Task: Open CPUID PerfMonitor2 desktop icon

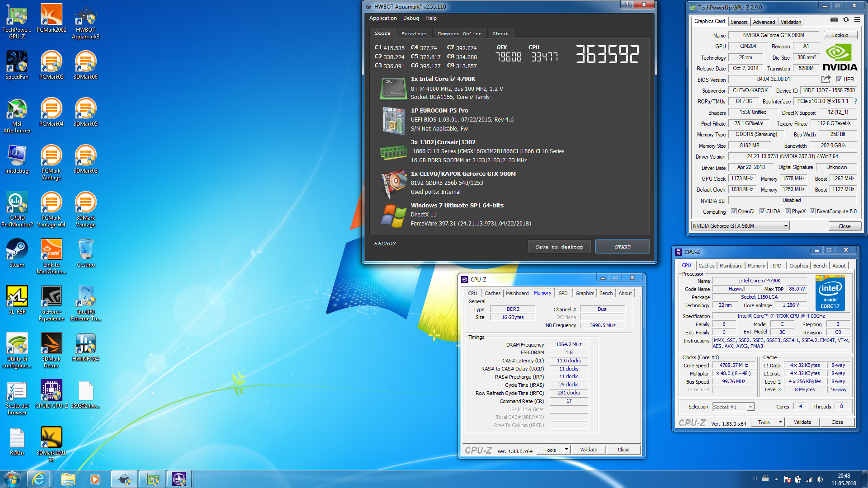Action: (x=17, y=209)
